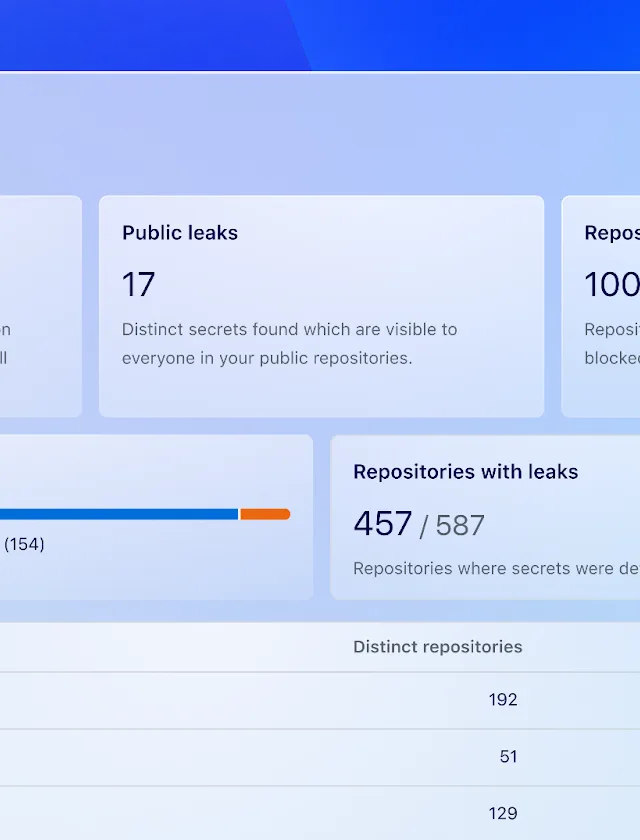The image size is (640, 840).
Task: Select the number 17 in Public leaks
Action: point(139,285)
